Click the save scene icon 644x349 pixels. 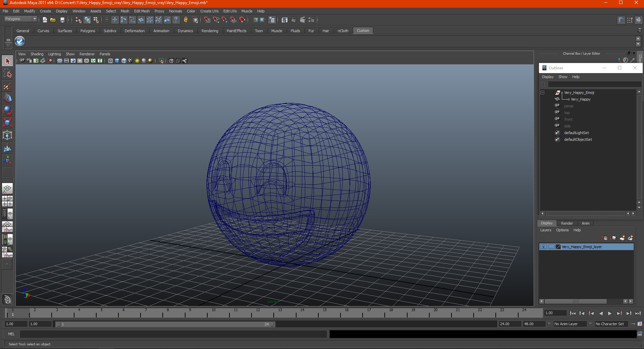pyautogui.click(x=62, y=20)
